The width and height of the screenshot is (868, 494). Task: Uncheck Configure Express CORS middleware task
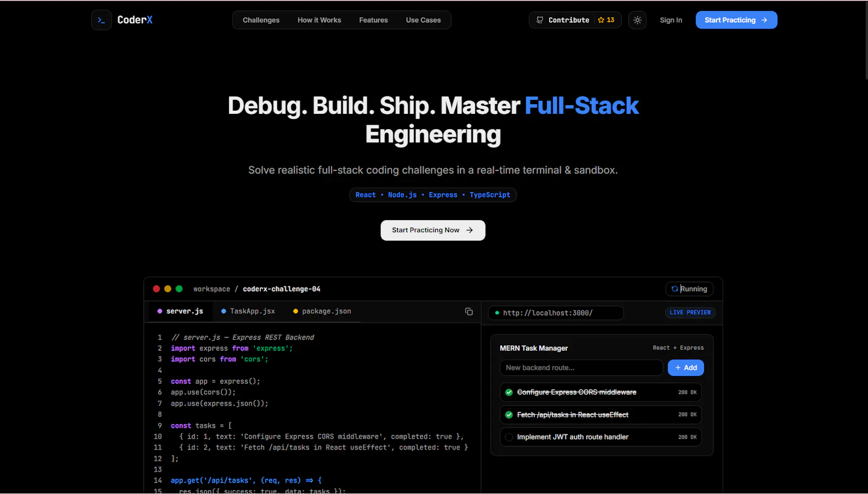(509, 392)
